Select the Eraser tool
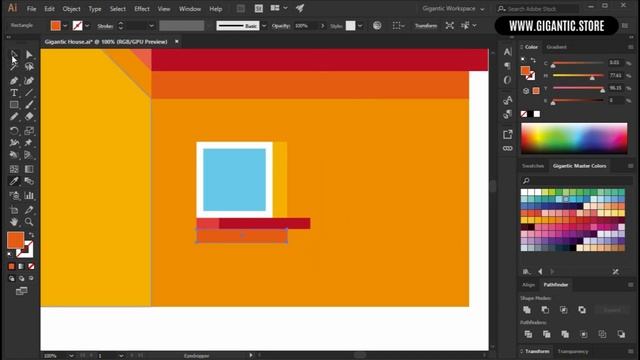The image size is (640, 360). tap(29, 117)
